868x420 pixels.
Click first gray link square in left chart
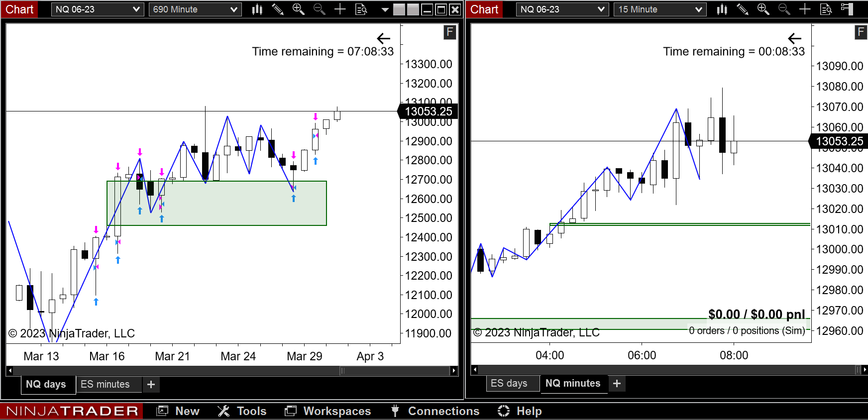coord(399,9)
